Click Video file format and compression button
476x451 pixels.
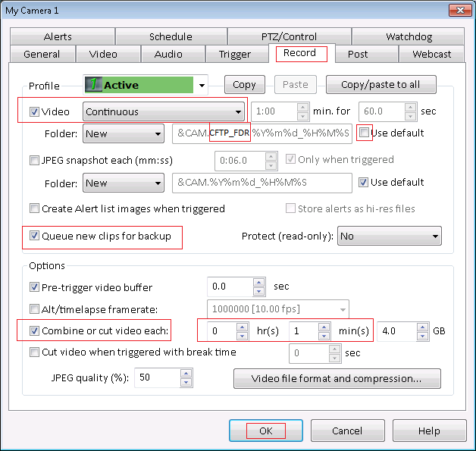(x=337, y=378)
